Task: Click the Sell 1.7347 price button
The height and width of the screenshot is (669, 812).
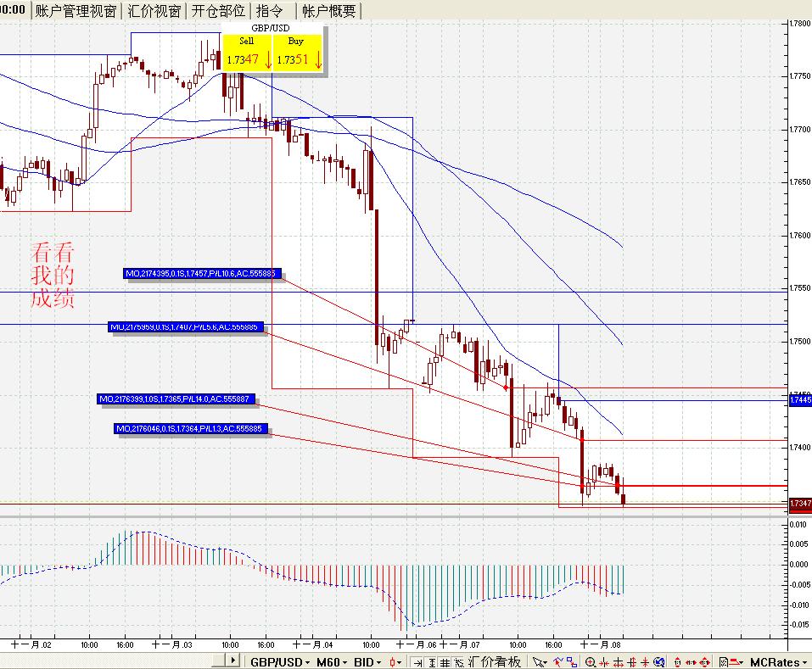Action: point(247,53)
